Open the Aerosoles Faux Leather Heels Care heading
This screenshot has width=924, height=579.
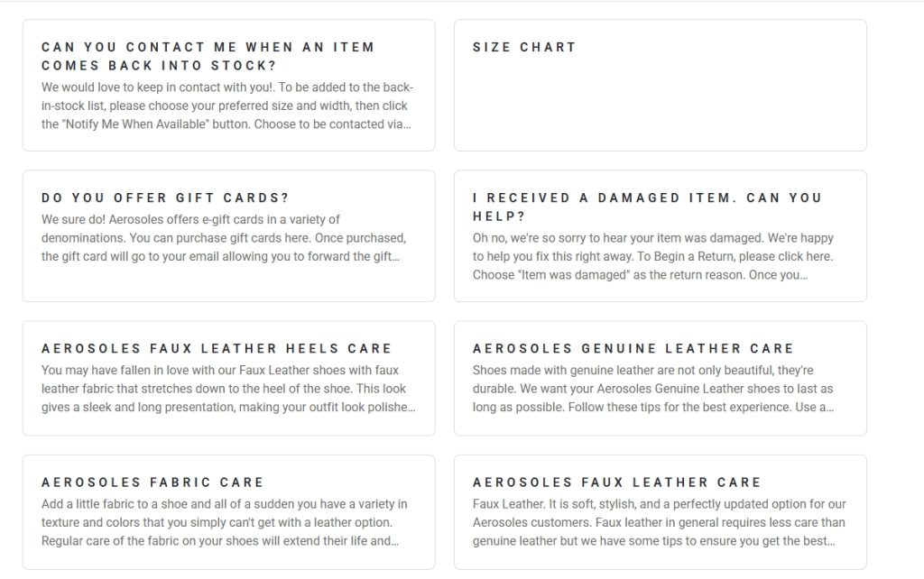click(x=217, y=348)
